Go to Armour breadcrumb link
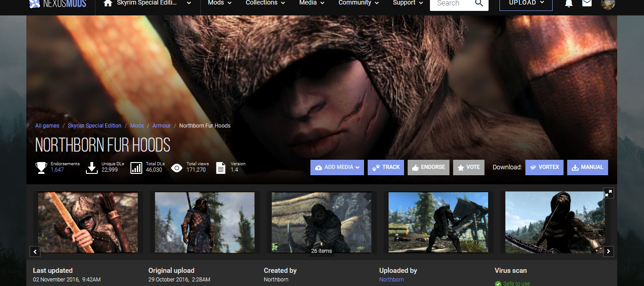 tap(161, 126)
